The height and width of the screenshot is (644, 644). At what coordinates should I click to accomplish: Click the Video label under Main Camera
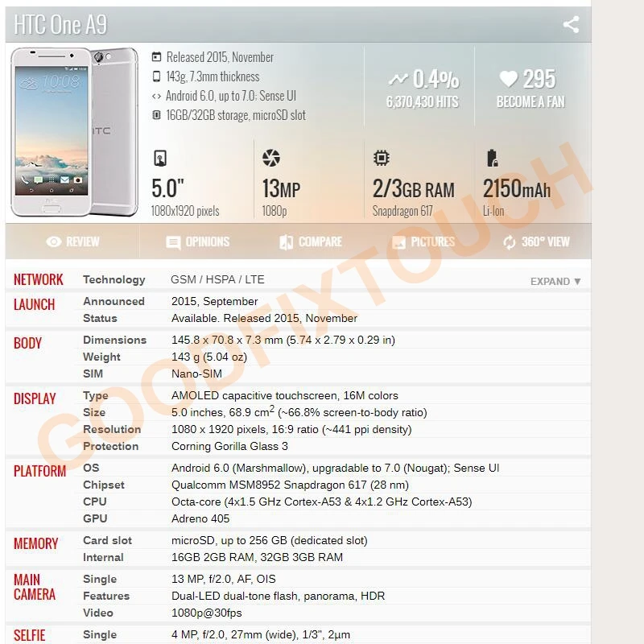pyautogui.click(x=97, y=613)
